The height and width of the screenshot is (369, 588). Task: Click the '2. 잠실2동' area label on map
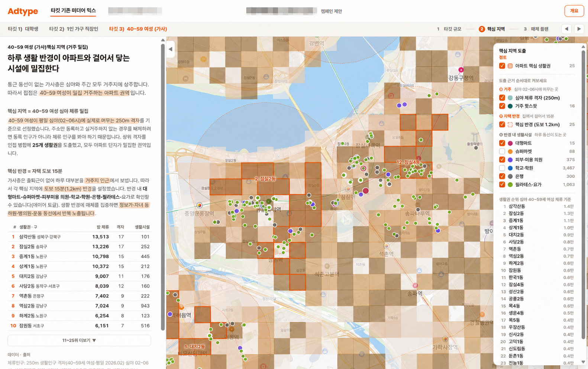pos(265,179)
